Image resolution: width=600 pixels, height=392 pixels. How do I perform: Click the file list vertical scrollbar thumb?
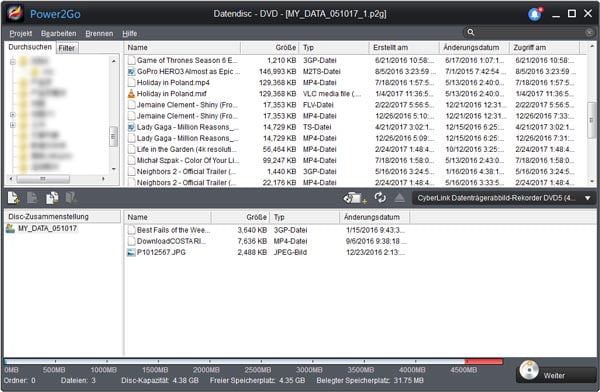591,120
